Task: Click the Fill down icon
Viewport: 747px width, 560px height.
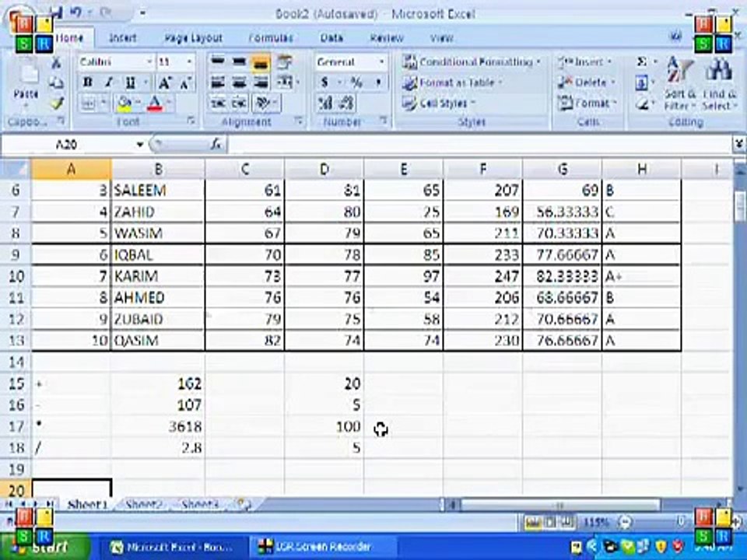Action: point(641,83)
